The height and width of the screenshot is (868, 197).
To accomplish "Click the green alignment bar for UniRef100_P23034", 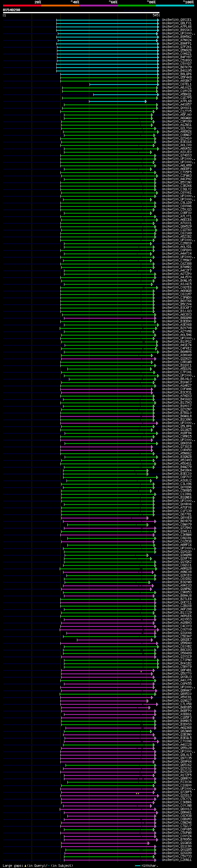I will click(112, 782).
